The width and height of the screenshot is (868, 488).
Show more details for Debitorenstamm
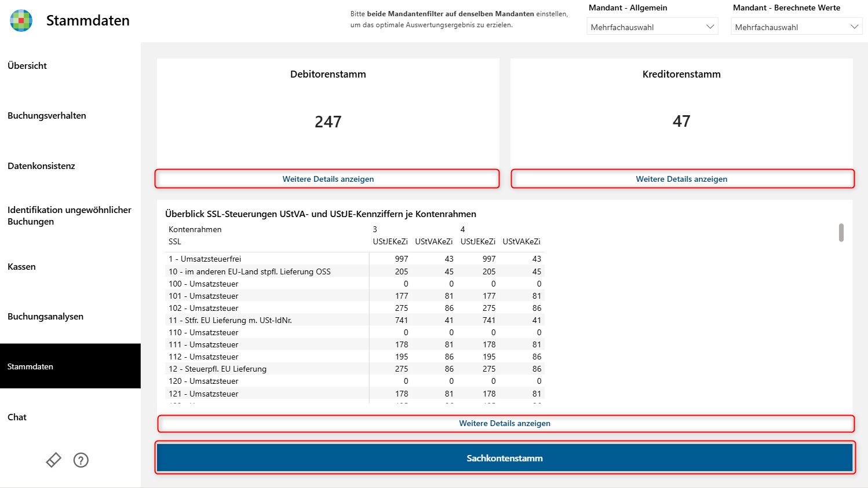(x=327, y=179)
